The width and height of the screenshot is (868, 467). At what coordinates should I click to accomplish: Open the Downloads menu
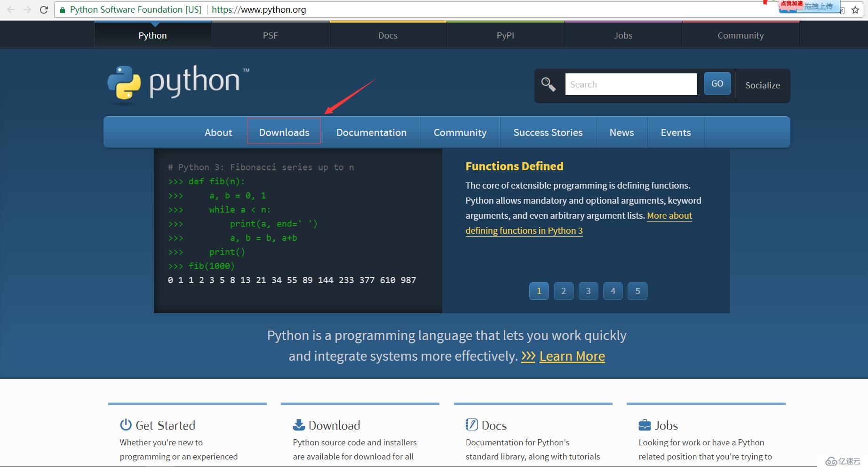click(284, 132)
